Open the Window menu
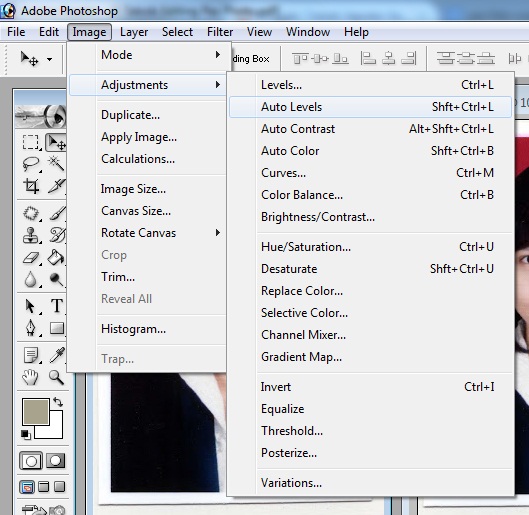Image resolution: width=529 pixels, height=515 pixels. (x=308, y=32)
